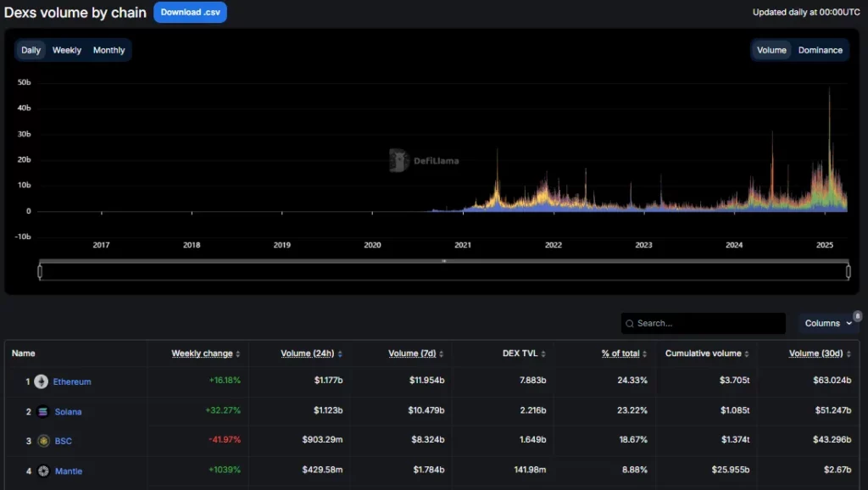Switch to the Monthly tab

[108, 50]
